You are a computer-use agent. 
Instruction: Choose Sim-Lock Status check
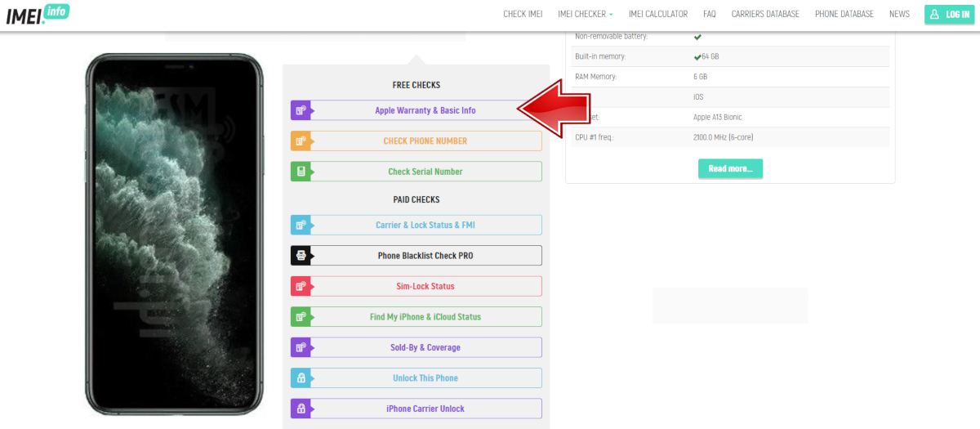(x=416, y=286)
